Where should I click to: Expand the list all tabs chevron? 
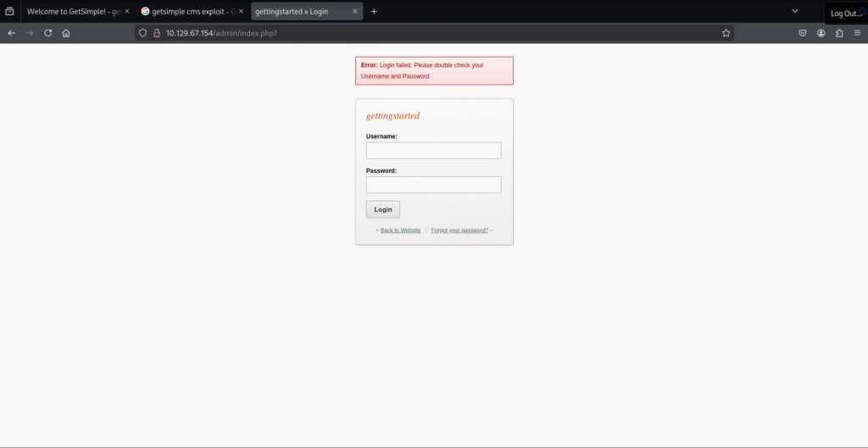pos(795,11)
